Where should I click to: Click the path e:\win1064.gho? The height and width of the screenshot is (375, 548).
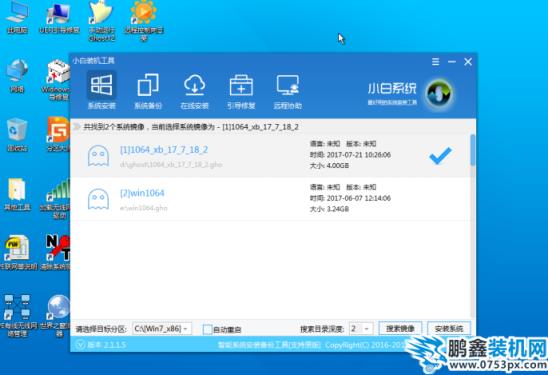tap(143, 208)
